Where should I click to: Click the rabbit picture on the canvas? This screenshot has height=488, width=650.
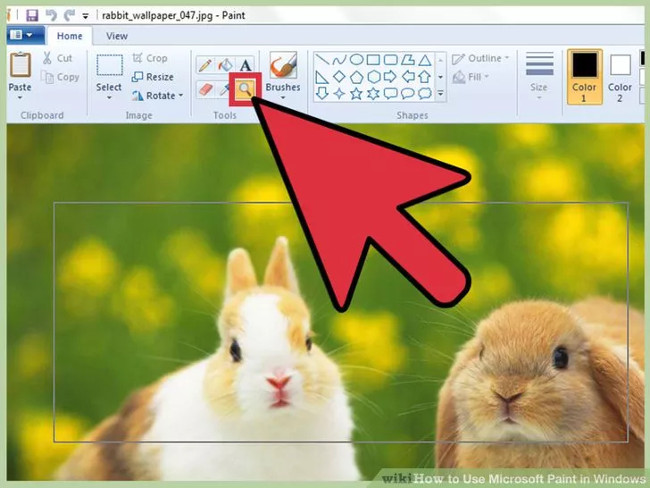(325, 303)
